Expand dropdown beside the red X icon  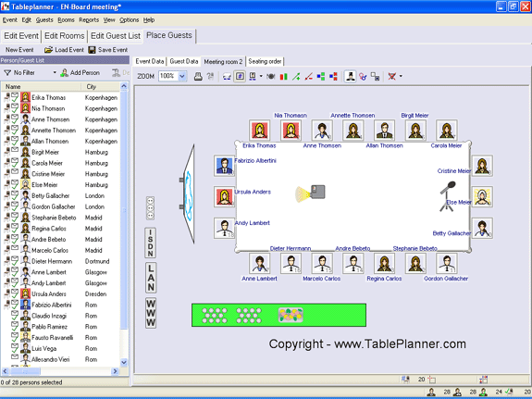tap(401, 77)
